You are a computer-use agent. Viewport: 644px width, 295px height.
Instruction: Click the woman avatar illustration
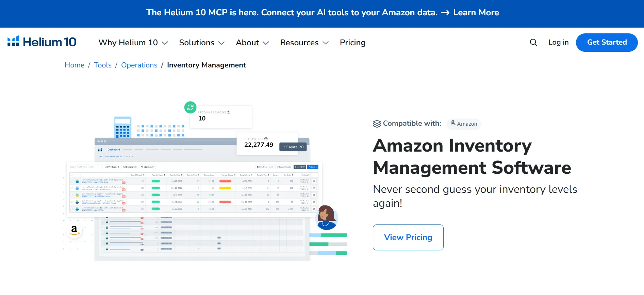click(327, 218)
